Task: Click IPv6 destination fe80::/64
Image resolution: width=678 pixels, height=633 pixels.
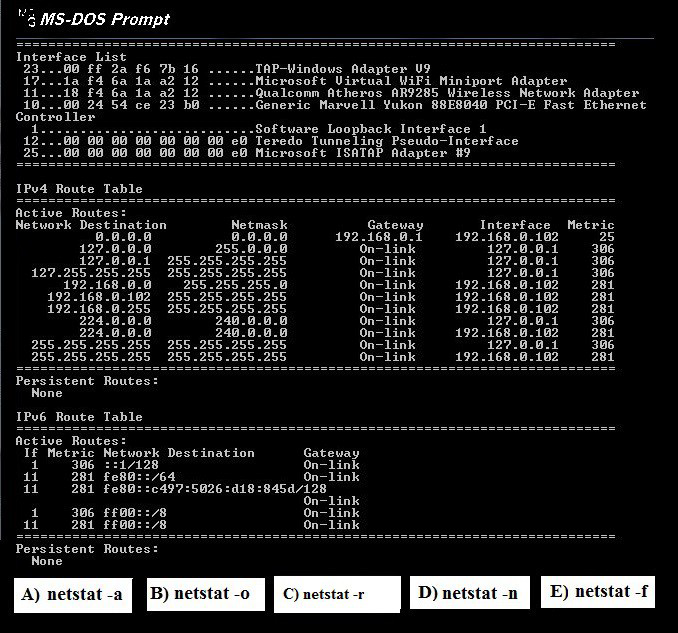Action: coord(140,477)
